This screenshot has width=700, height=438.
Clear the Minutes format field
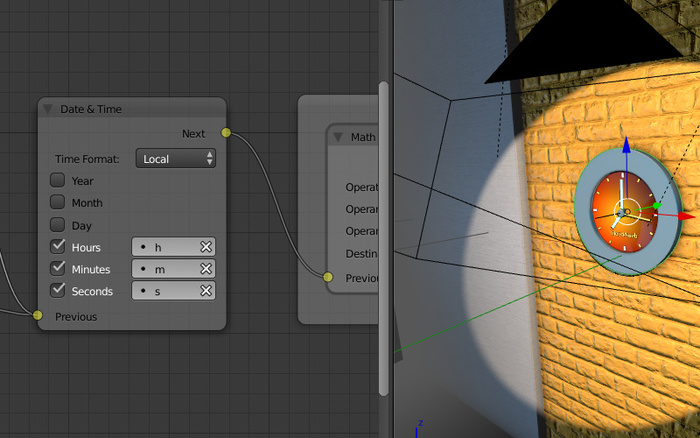(x=206, y=269)
